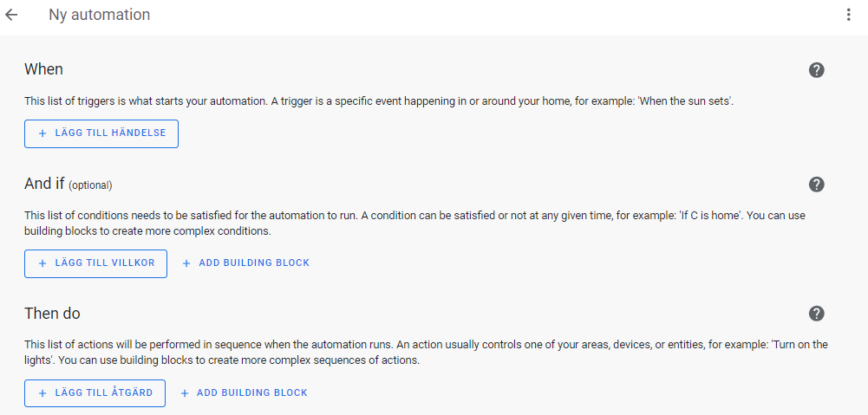The height and width of the screenshot is (415, 868).
Task: Click plus icon of actions Add building block
Action: (x=185, y=393)
